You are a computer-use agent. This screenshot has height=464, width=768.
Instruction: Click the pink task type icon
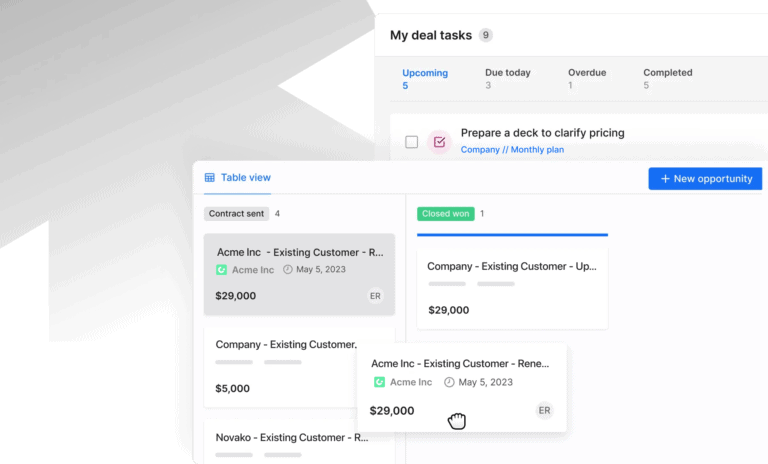[439, 142]
